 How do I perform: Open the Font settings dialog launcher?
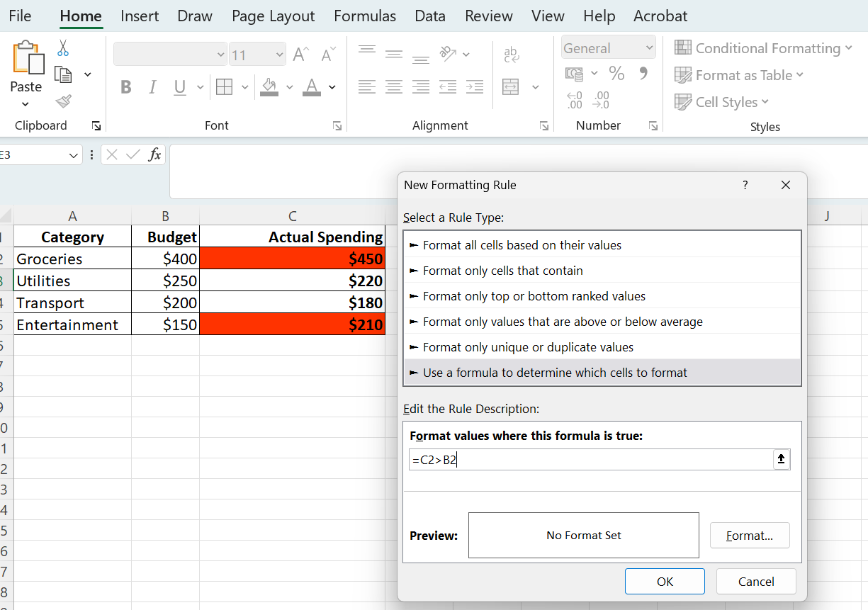tap(337, 126)
